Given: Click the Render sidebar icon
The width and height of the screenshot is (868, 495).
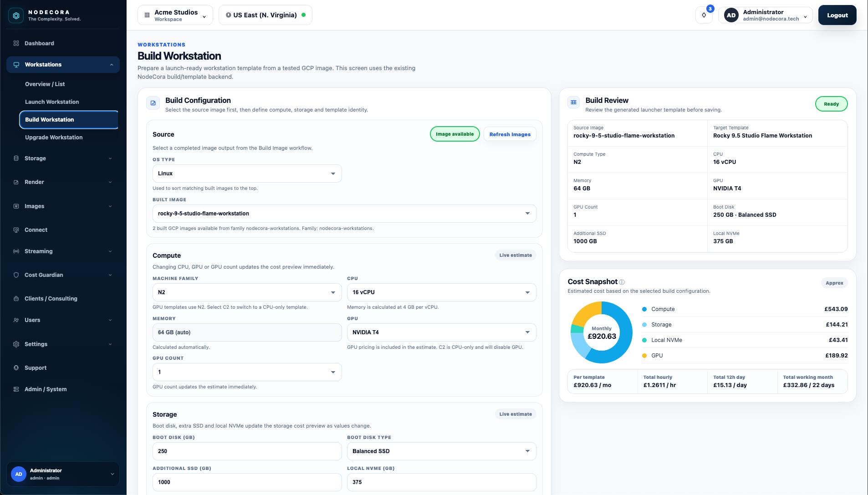Looking at the screenshot, I should 16,182.
